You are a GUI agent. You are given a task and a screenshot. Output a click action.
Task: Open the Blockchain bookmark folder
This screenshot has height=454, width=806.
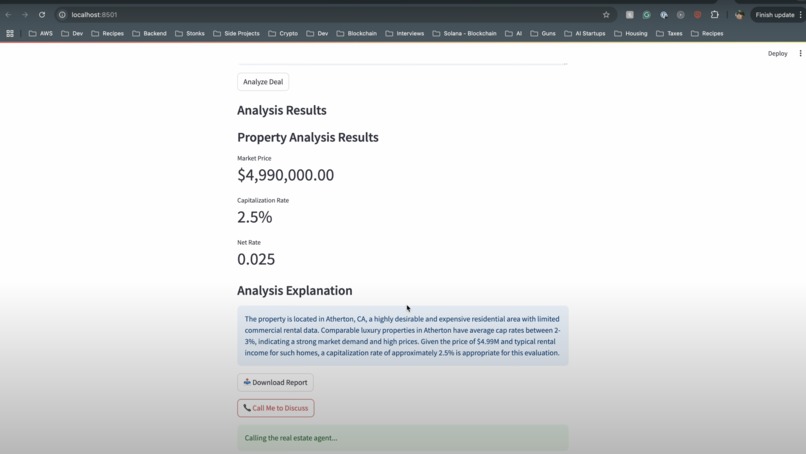point(357,33)
